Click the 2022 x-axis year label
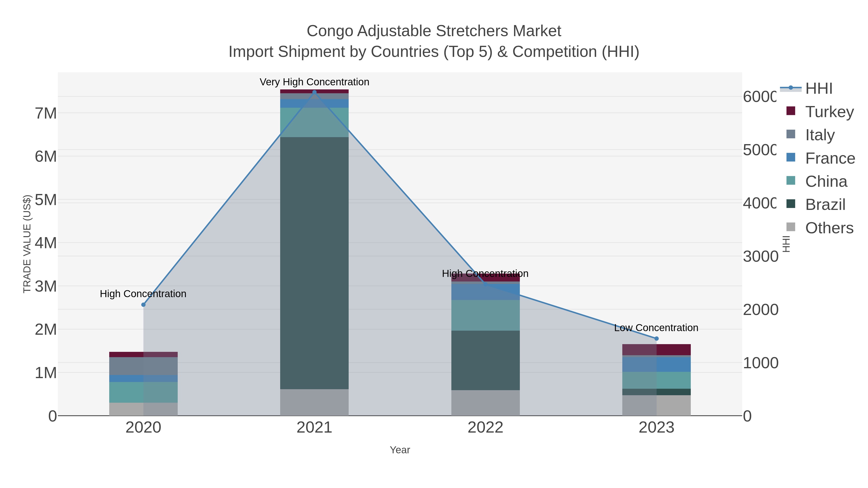Image resolution: width=868 pixels, height=488 pixels. [486, 428]
